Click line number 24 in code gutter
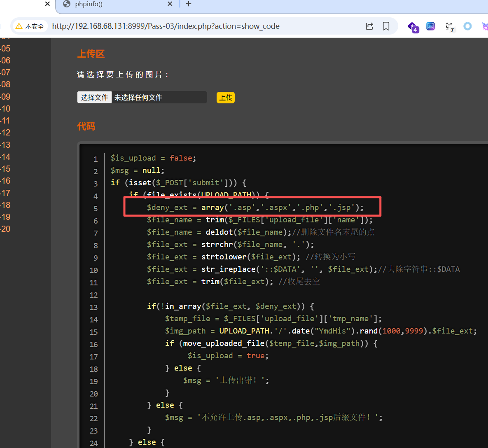 [x=93, y=443]
